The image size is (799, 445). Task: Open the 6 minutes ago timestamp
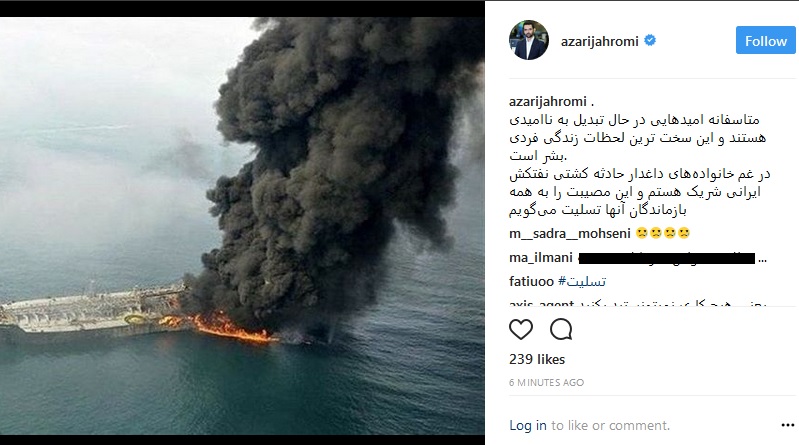click(546, 382)
